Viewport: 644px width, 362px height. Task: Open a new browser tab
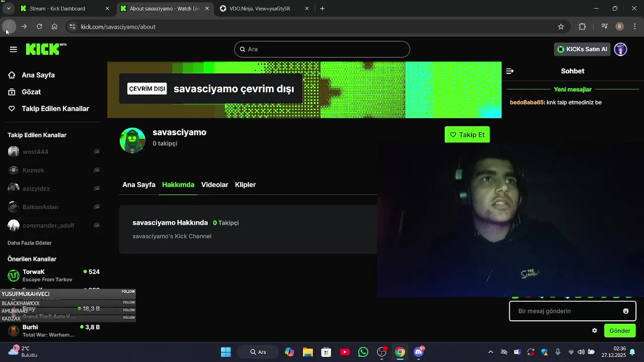(x=323, y=9)
